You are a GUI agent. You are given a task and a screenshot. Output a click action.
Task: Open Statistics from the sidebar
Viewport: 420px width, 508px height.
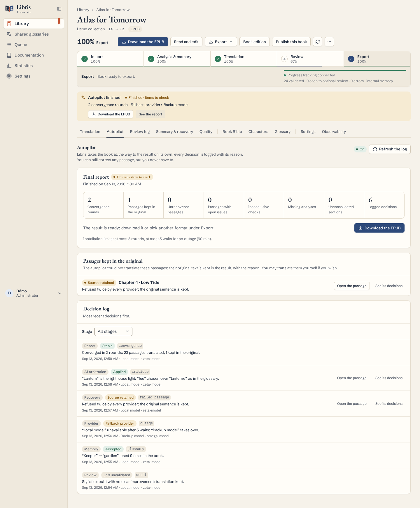pyautogui.click(x=34, y=66)
